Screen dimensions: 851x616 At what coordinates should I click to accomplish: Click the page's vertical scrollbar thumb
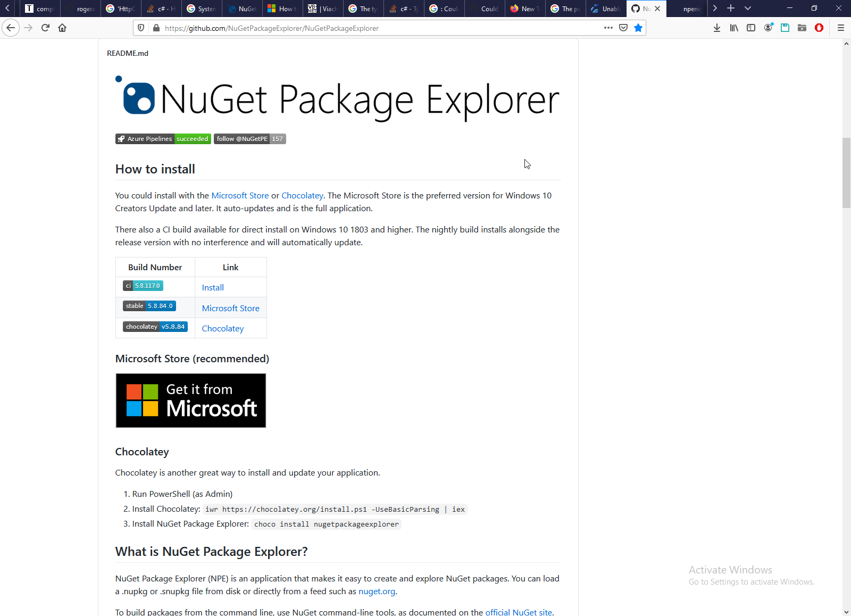(x=846, y=173)
